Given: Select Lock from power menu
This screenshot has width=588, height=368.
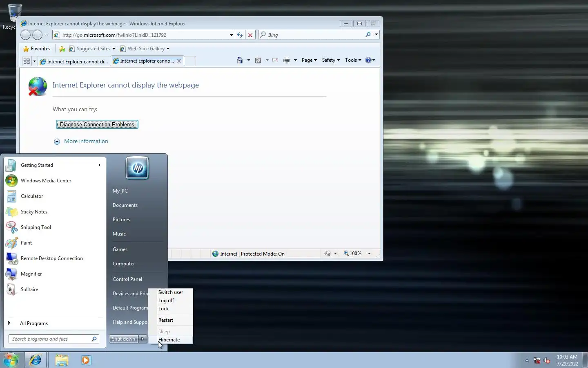Looking at the screenshot, I should 171,309.
